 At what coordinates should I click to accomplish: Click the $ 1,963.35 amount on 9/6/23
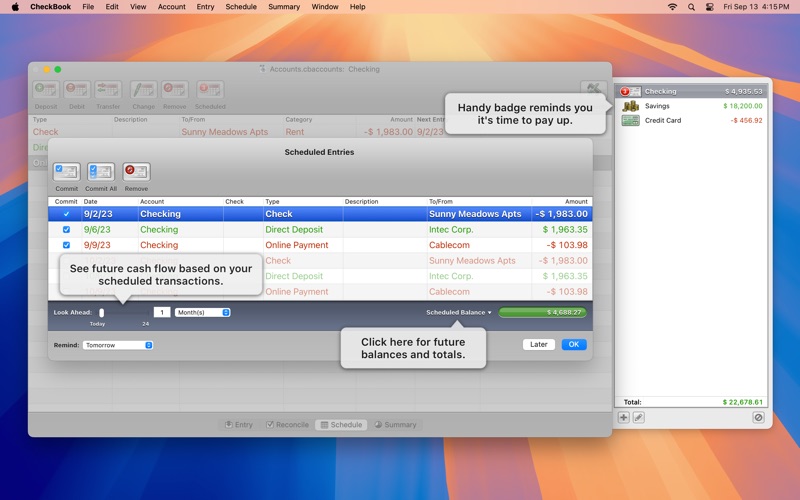coord(565,230)
